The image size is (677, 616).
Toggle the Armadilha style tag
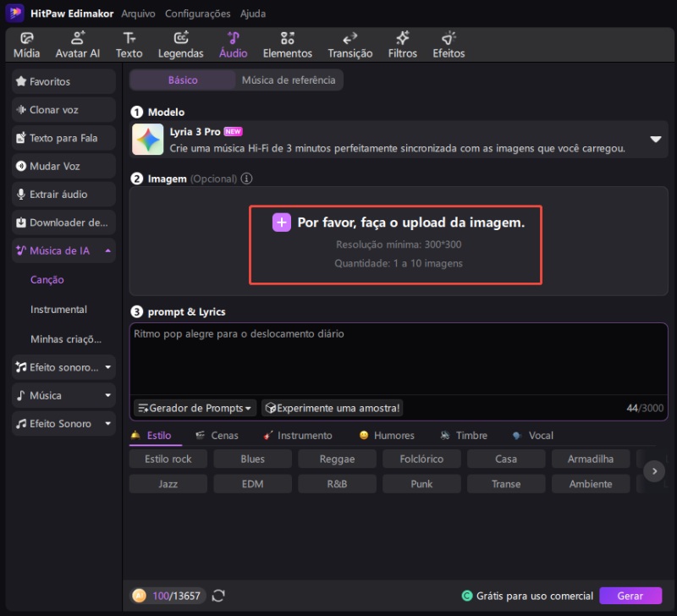(x=591, y=459)
